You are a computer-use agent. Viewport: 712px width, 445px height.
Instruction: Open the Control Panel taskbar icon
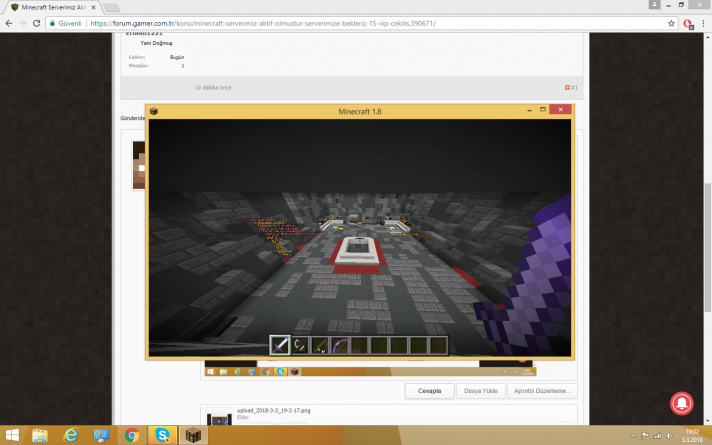click(101, 435)
